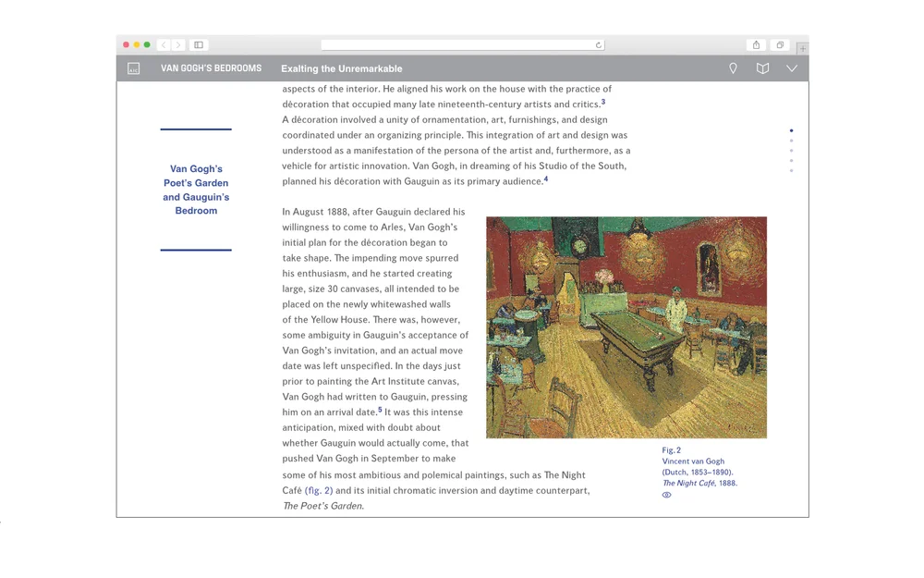The image size is (924, 578).
Task: Select the third page navigation dot
Action: [x=792, y=151]
